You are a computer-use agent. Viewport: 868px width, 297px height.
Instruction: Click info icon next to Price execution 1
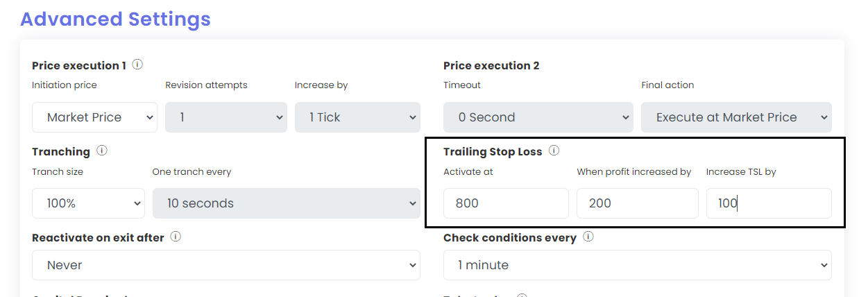137,65
